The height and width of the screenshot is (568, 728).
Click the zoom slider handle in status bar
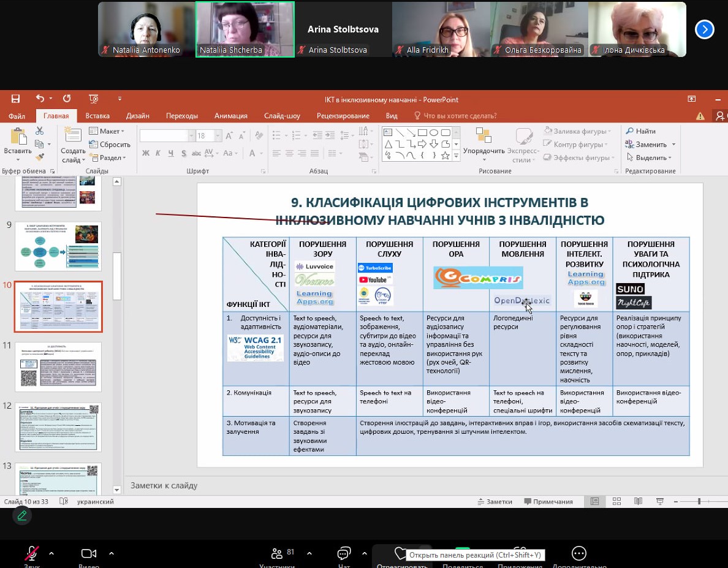[699, 501]
